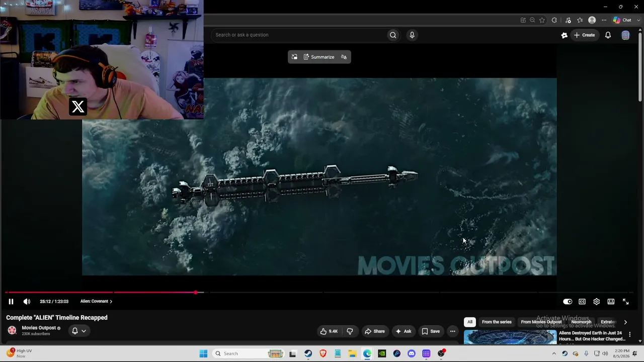Add this page to favorites star

click(x=542, y=20)
